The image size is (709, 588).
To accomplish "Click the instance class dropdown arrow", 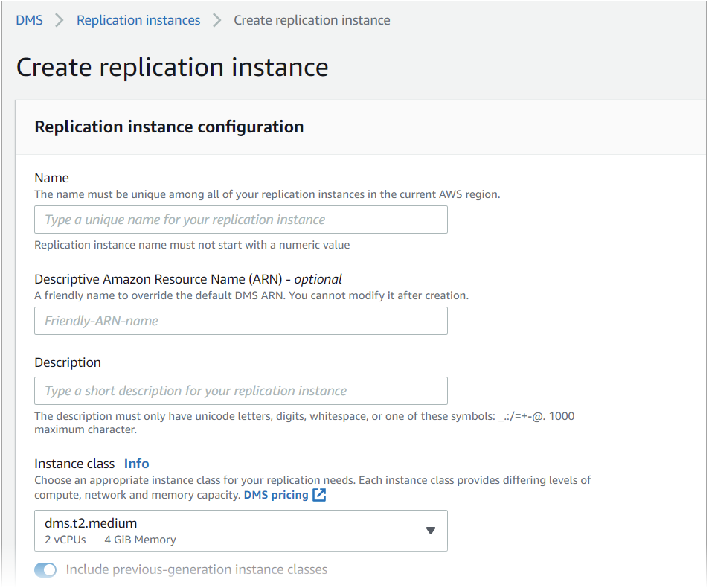I will point(430,531).
